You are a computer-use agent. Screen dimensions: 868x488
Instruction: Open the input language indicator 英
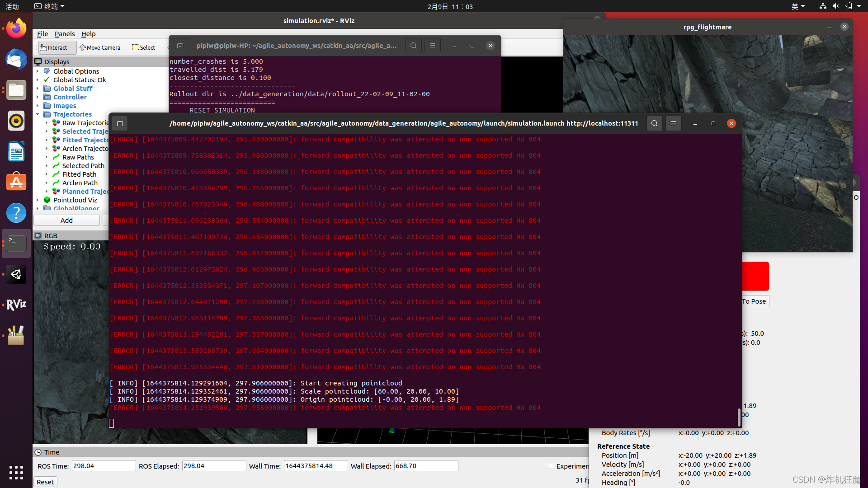798,6
